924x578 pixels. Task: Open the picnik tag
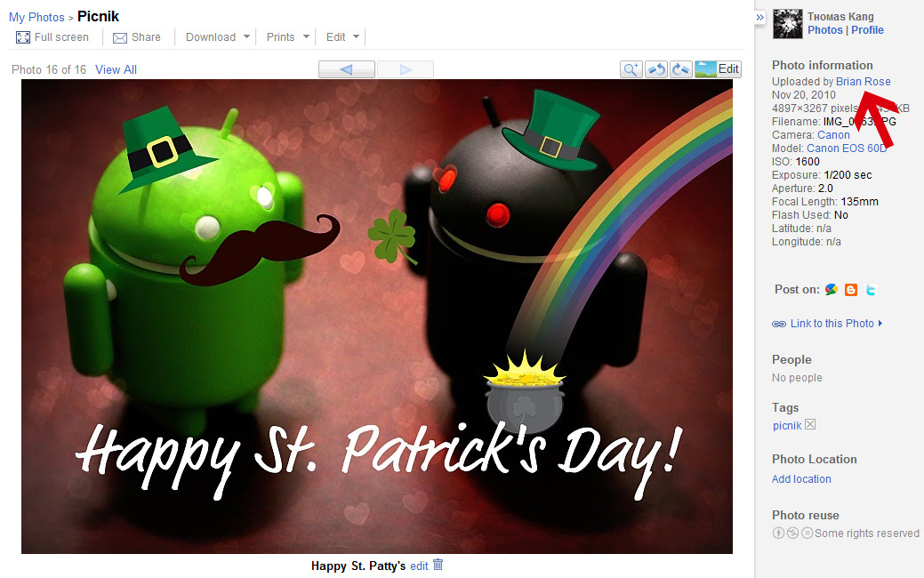coord(787,425)
